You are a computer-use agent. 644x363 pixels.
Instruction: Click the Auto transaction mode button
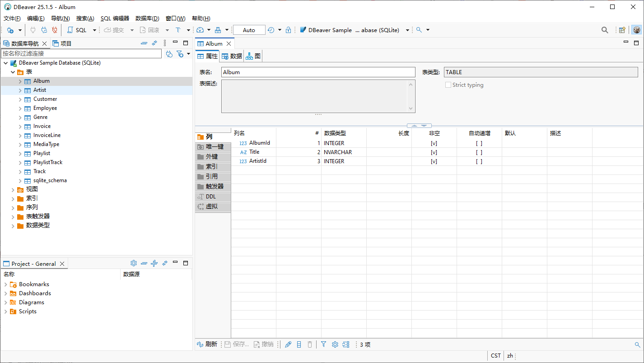tap(249, 30)
